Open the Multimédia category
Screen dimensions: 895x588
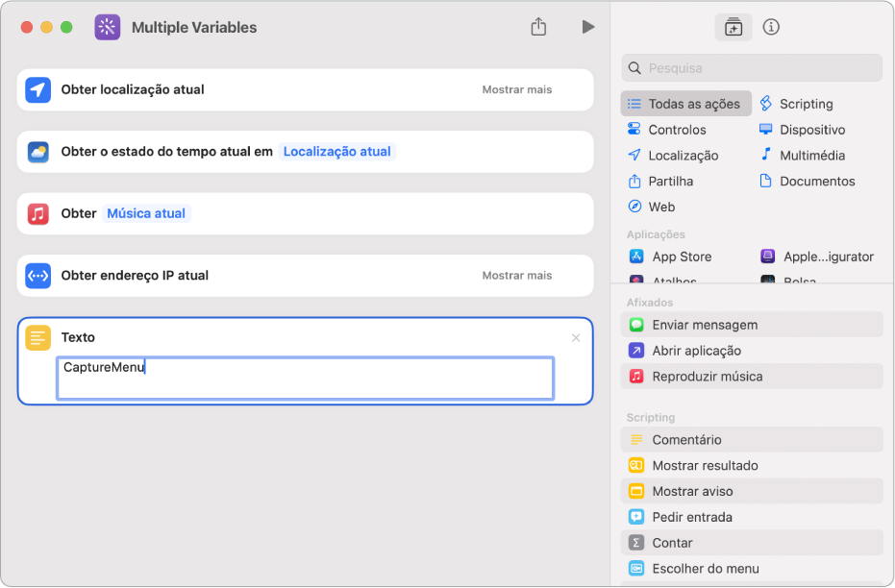[811, 155]
